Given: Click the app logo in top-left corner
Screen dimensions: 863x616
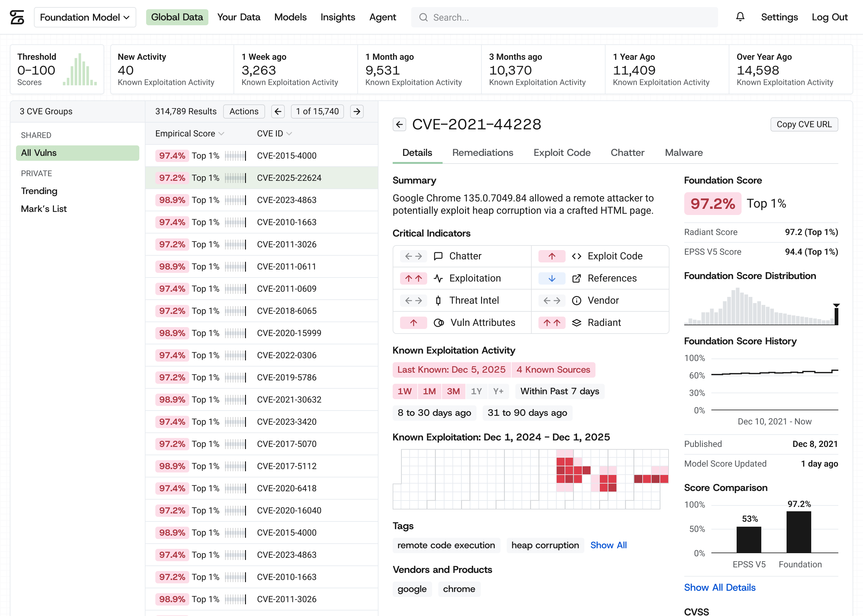Looking at the screenshot, I should (x=17, y=17).
